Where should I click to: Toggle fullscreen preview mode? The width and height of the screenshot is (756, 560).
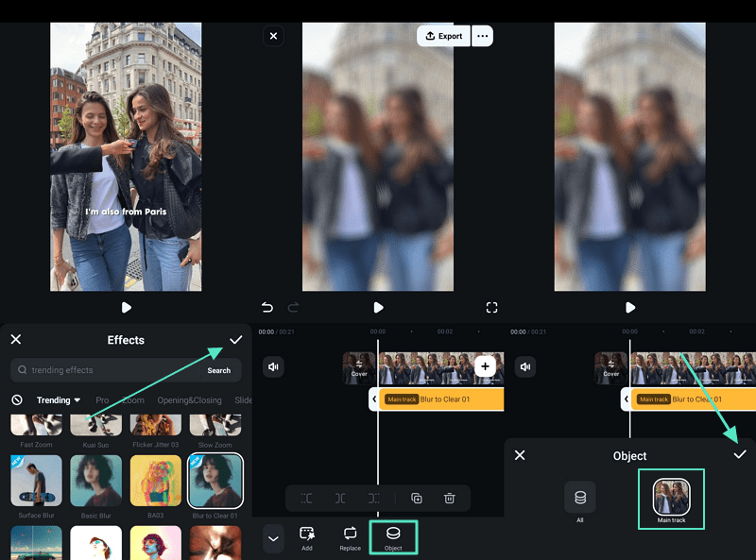[x=491, y=308]
